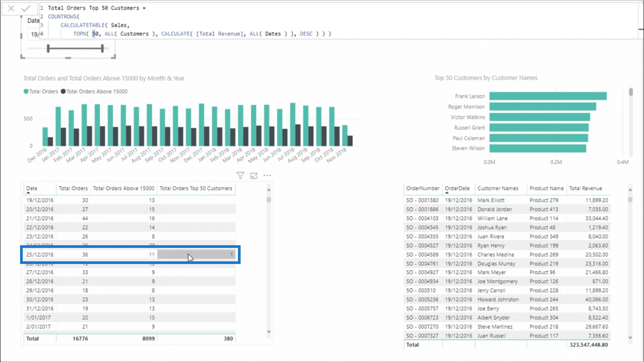Select the 25/12/2016 date cell
Screen dimensions: 644x362
pyautogui.click(x=40, y=255)
